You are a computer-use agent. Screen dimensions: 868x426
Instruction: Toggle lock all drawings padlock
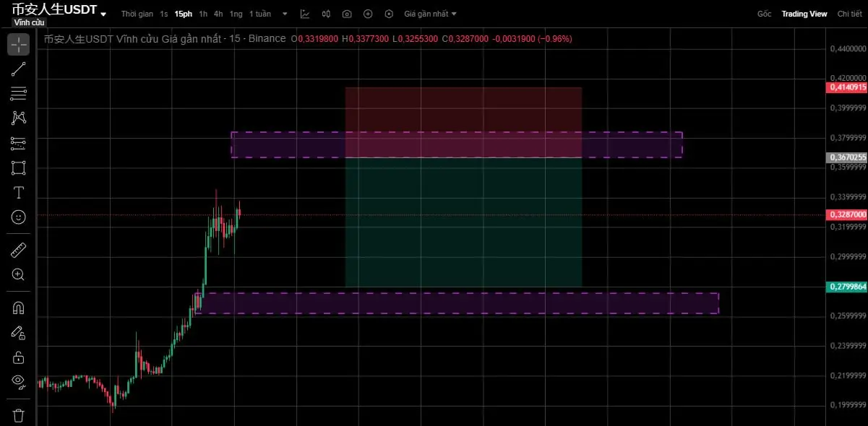click(19, 357)
